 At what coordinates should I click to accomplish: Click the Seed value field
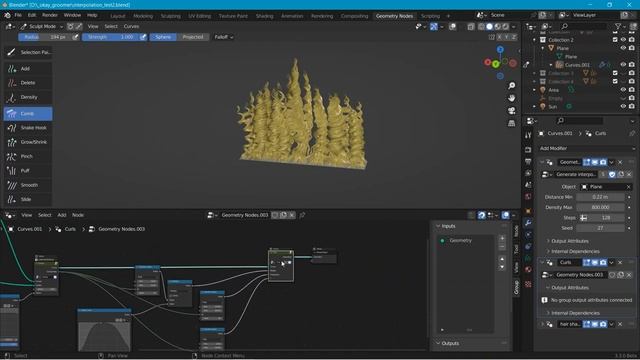click(600, 228)
